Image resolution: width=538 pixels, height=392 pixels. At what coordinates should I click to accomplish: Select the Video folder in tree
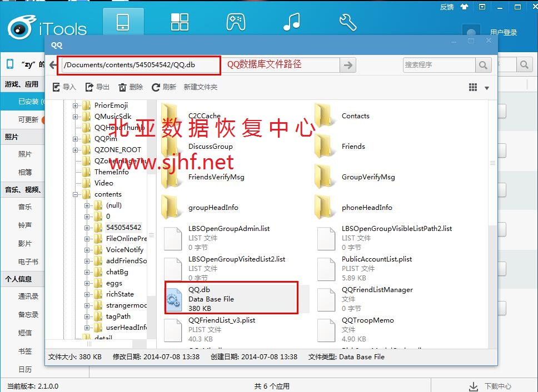[103, 183]
